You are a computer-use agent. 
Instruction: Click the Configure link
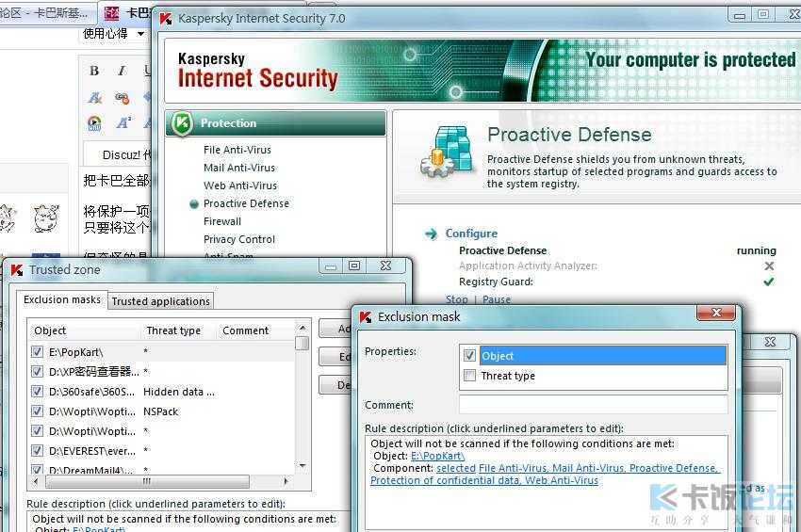471,234
